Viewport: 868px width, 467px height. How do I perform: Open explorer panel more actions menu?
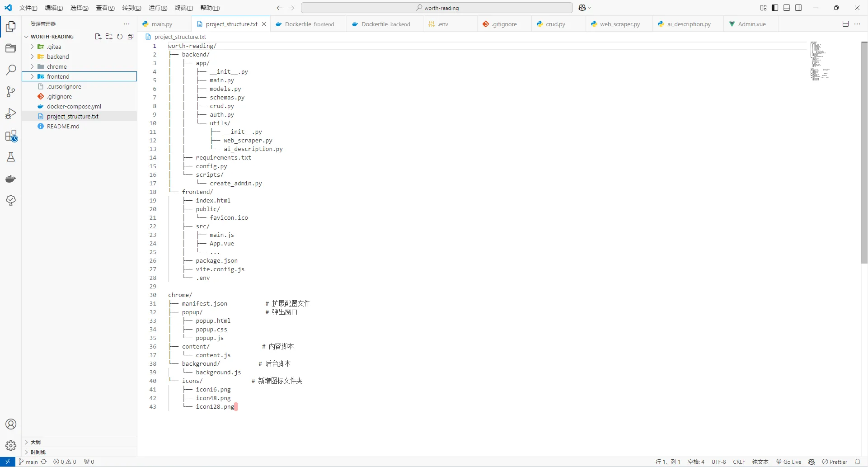[x=127, y=24]
